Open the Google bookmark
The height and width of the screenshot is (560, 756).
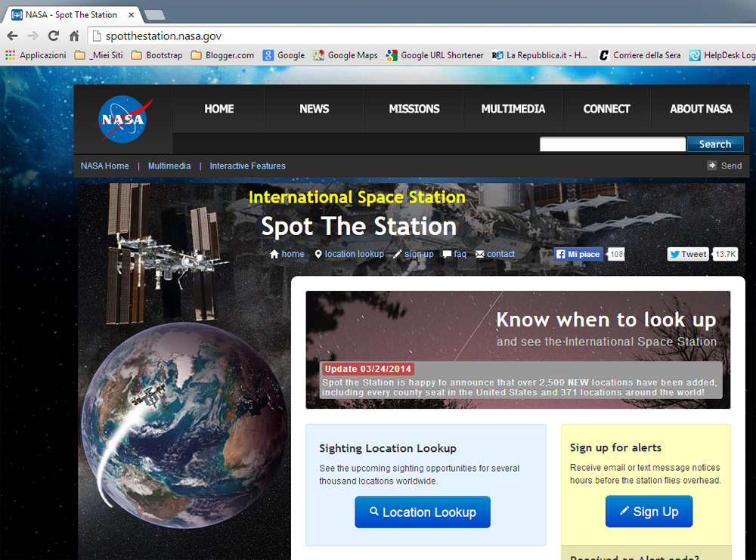284,55
